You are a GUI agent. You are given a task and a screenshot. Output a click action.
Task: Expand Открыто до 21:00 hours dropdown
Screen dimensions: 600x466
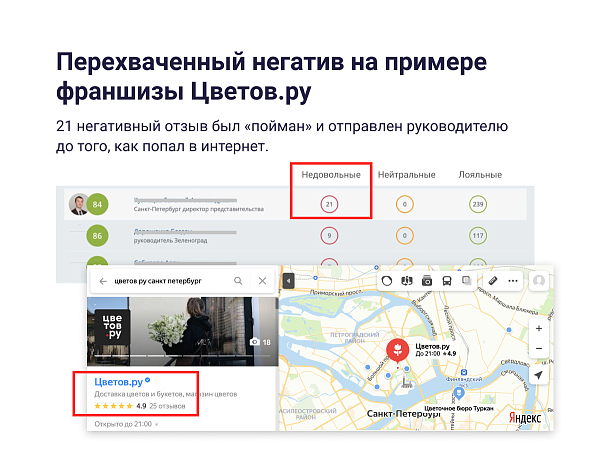(x=126, y=424)
